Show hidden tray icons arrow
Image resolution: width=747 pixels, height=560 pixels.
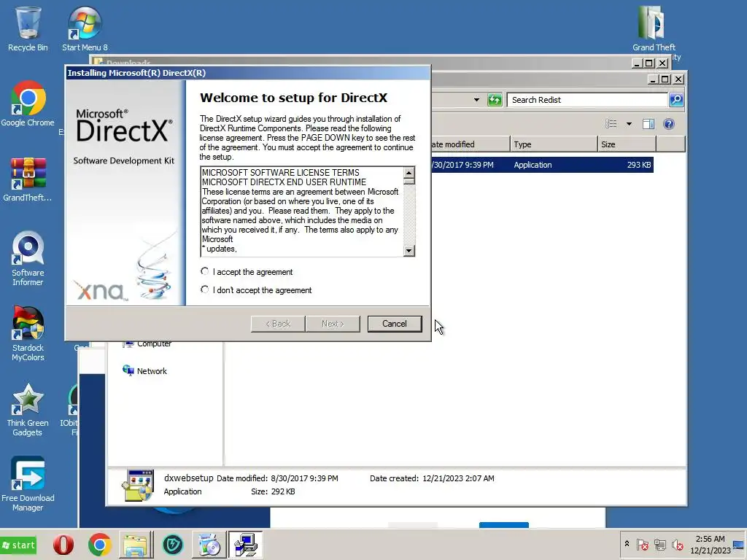pos(627,544)
